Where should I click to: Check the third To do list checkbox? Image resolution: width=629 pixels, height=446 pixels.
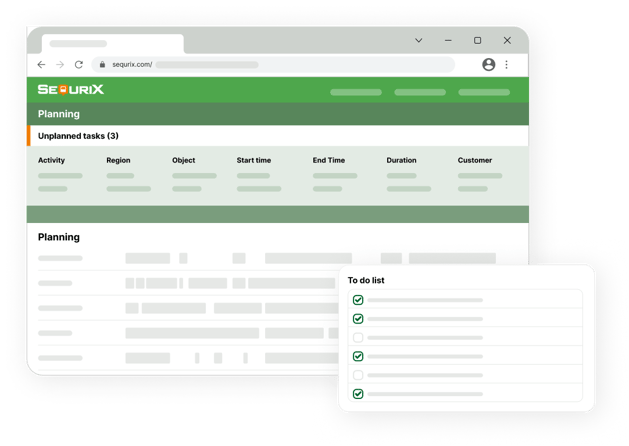[x=358, y=338]
